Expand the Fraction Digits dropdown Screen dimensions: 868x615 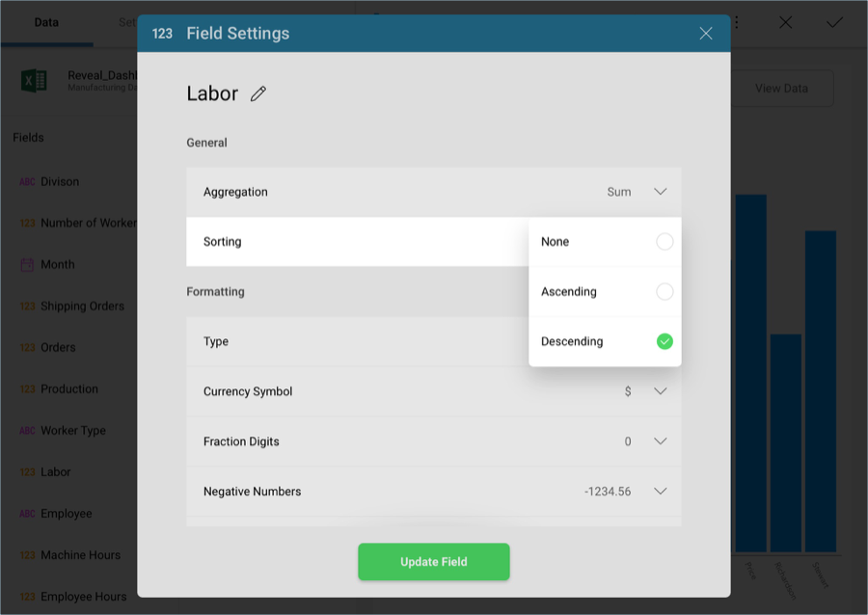click(661, 441)
